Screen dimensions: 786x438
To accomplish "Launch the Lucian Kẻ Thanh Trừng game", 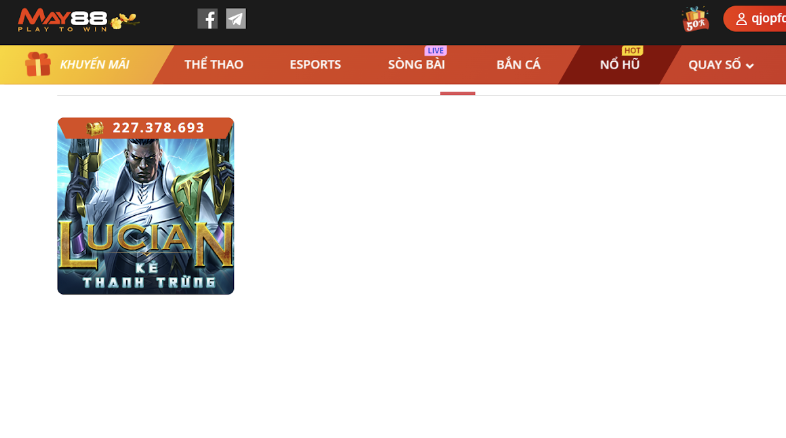I will (145, 215).
